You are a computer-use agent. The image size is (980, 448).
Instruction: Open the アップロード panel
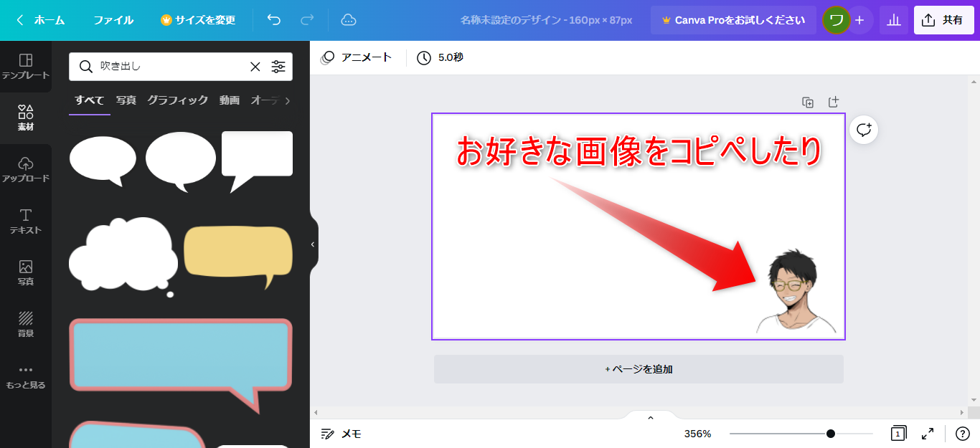[26, 170]
